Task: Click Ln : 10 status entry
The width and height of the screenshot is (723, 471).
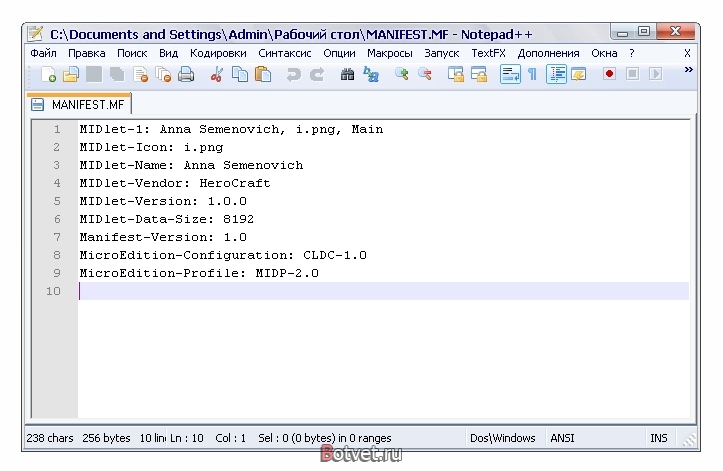Action: click(x=187, y=438)
